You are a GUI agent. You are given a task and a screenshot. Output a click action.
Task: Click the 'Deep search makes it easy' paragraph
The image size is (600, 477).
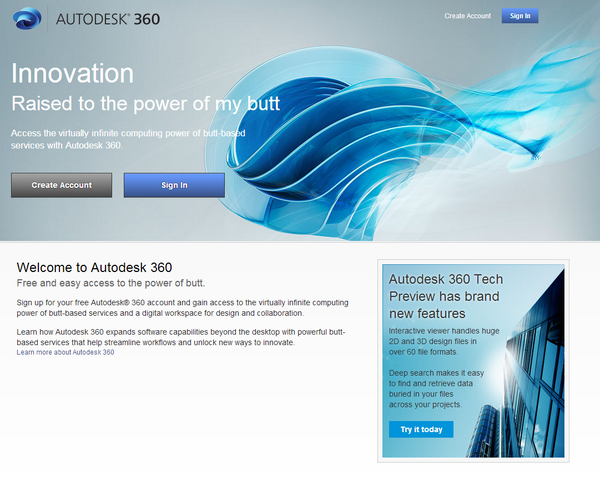pos(436,389)
